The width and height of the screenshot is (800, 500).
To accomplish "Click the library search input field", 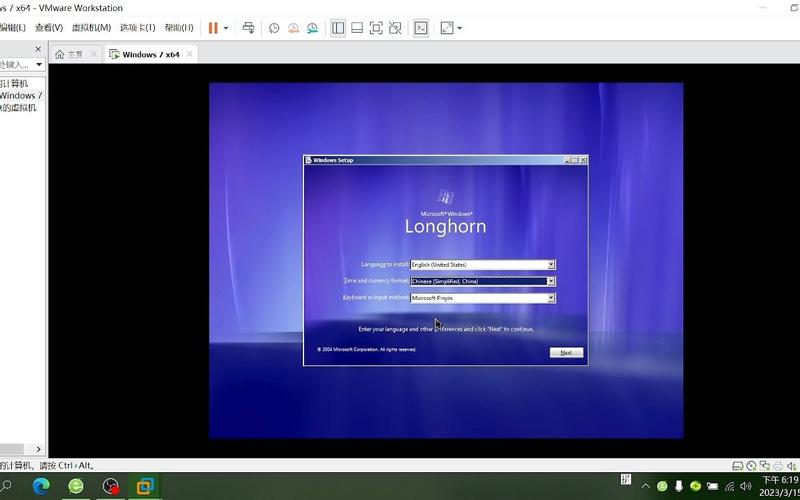I will coord(15,65).
